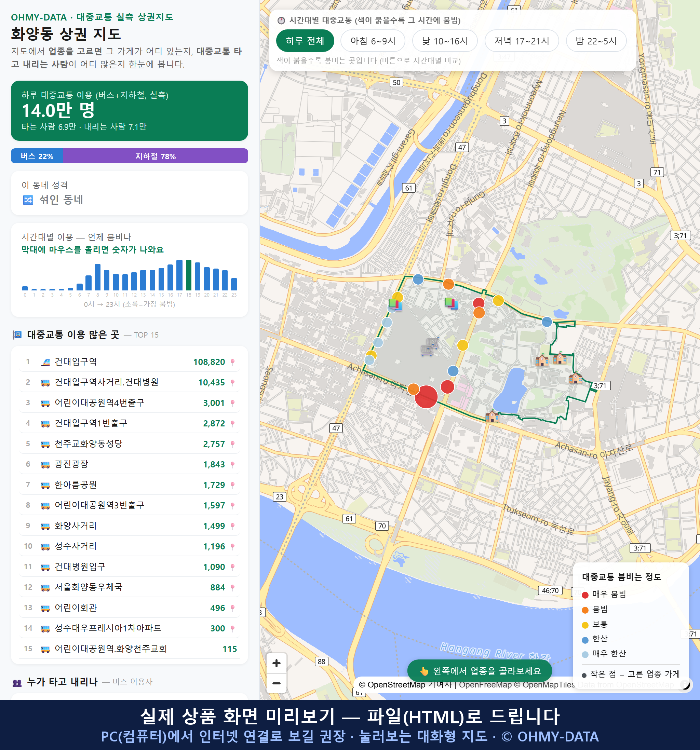Click the 어린이대공원역3번출구 row text
The width and height of the screenshot is (700, 750).
coord(99,506)
